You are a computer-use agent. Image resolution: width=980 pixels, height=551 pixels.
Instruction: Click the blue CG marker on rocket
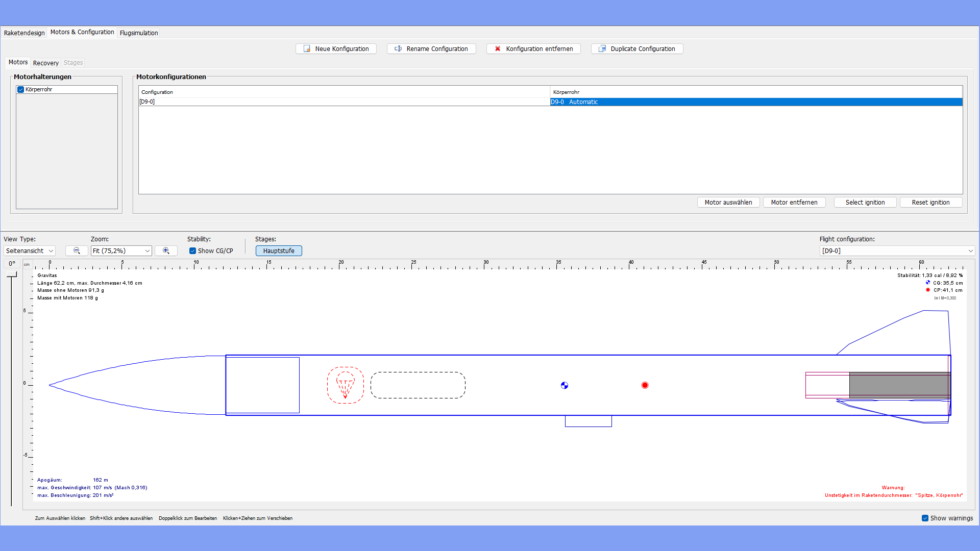[565, 385]
